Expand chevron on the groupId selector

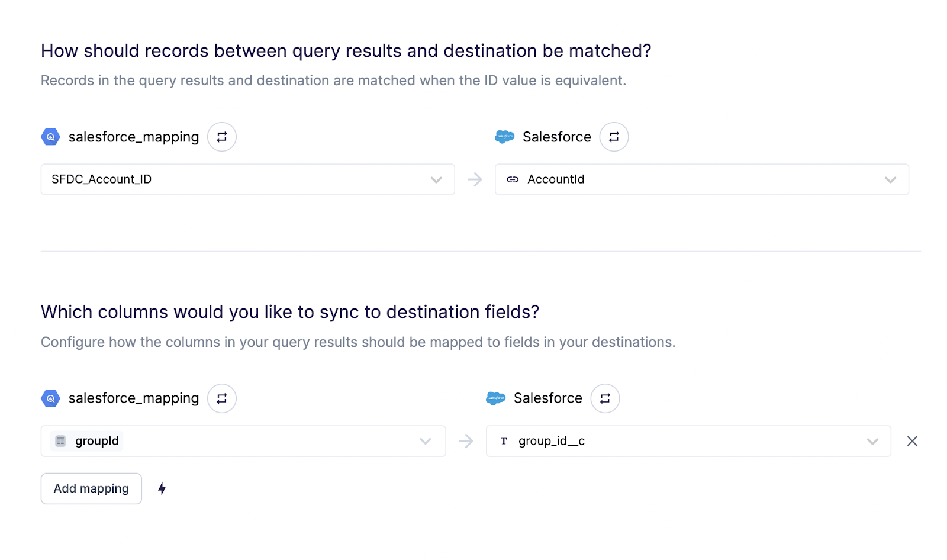(x=425, y=442)
